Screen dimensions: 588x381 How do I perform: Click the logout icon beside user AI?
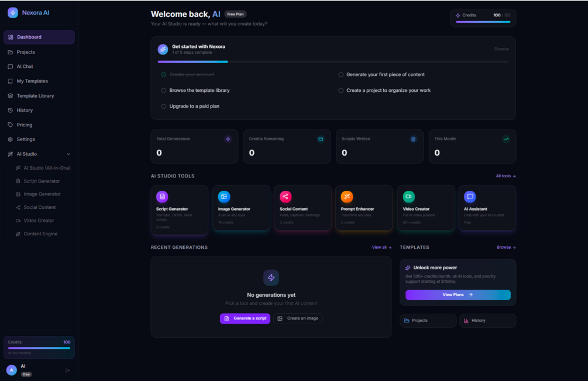[68, 370]
